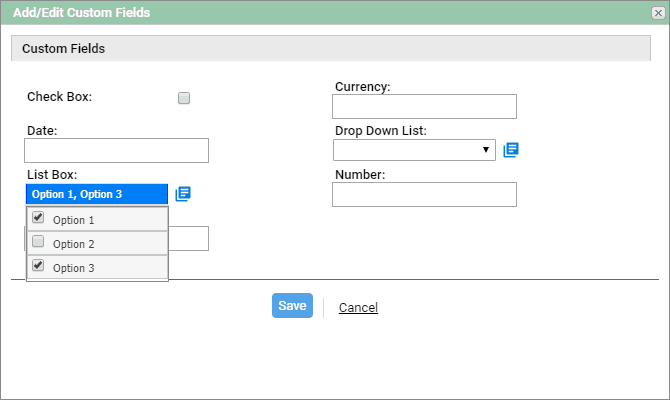Select the Option 3 list entry label
Screen dimensions: 670x400
click(73, 268)
